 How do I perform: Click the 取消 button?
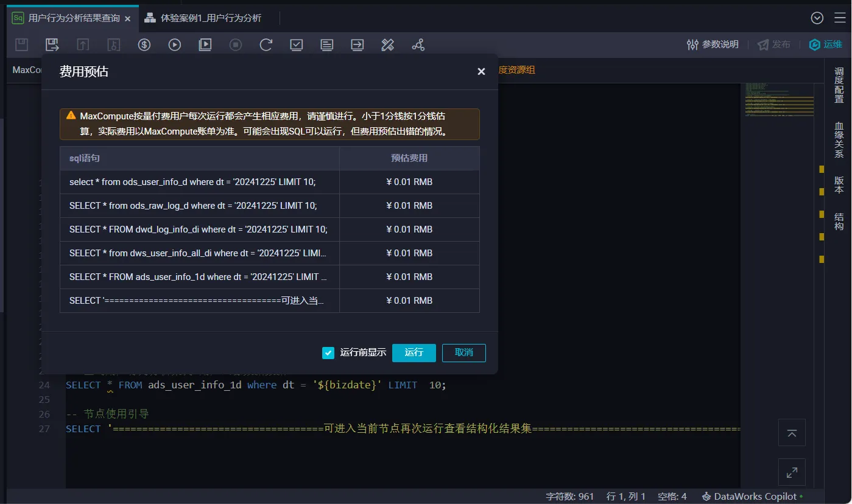(x=464, y=353)
